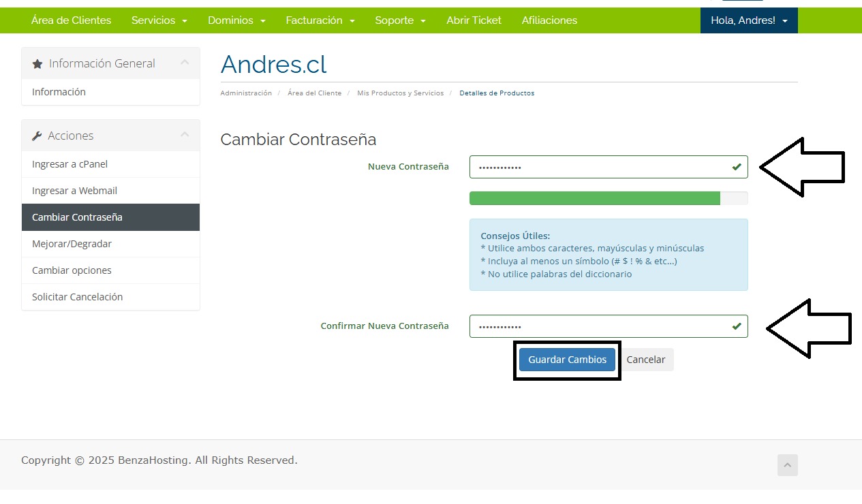Open the Hola, Andres! account menu
862x504 pixels.
[749, 20]
